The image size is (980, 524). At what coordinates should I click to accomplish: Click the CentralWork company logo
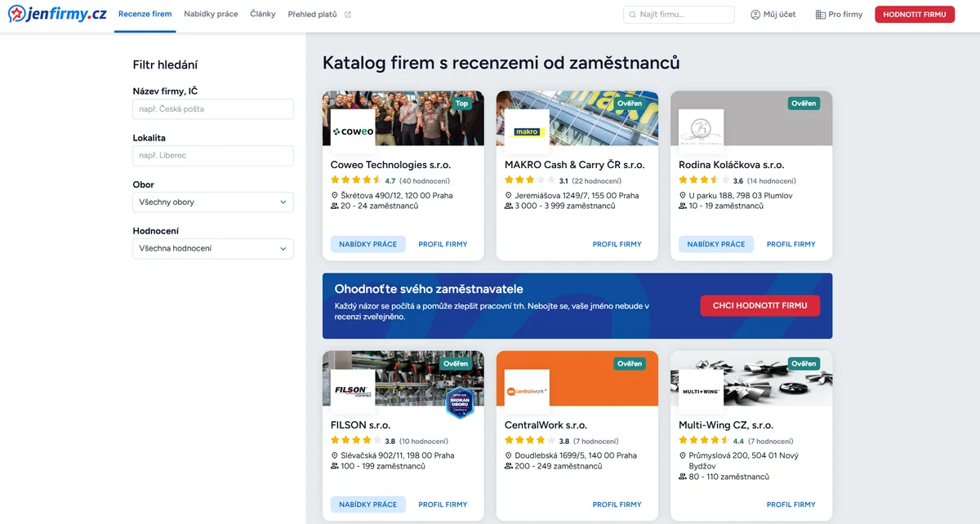[x=527, y=391]
